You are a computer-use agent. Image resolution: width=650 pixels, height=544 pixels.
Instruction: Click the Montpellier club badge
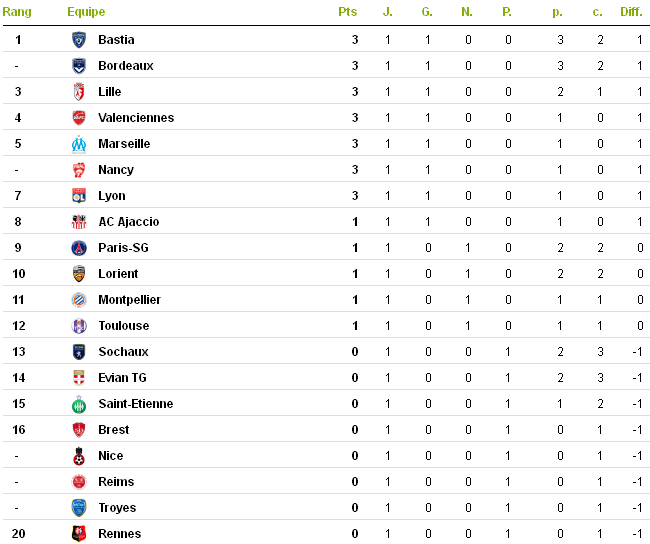point(79,300)
